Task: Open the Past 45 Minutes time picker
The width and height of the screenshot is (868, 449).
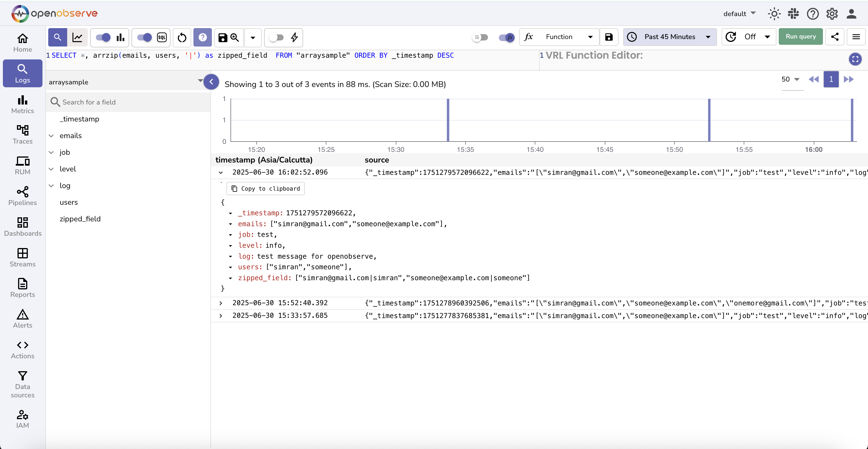Action: coord(670,37)
